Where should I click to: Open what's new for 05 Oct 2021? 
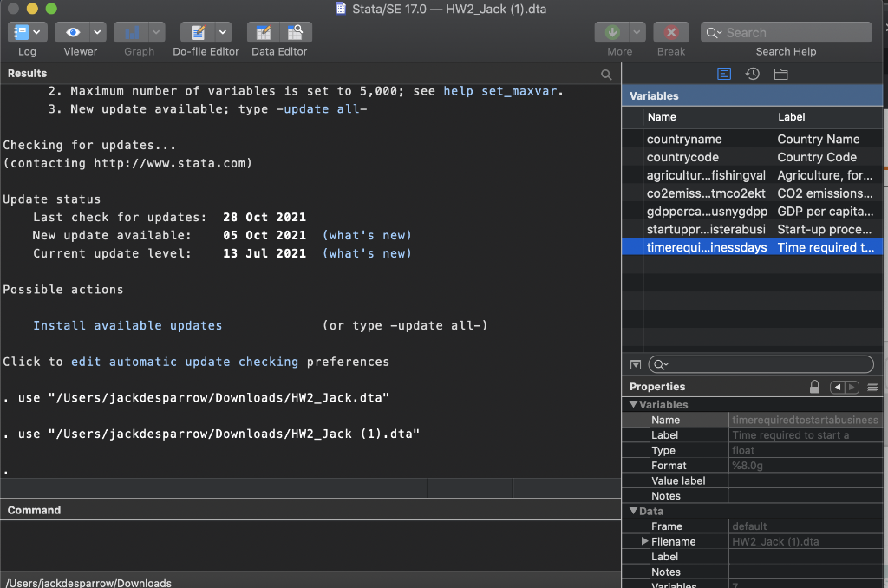(x=367, y=235)
